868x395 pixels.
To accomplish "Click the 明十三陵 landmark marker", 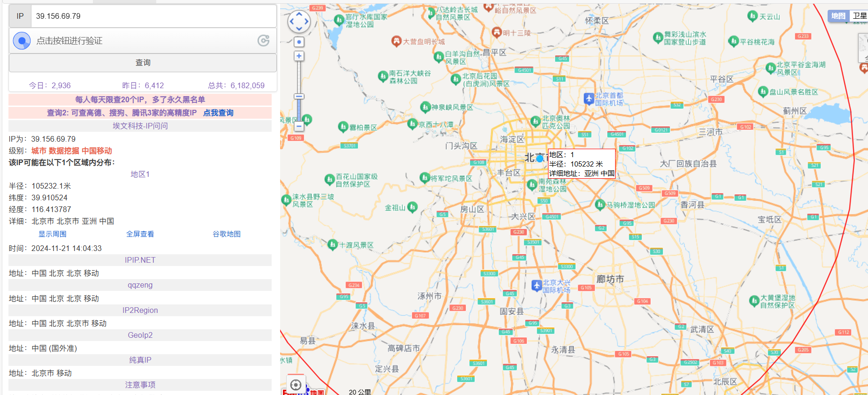I will (x=496, y=32).
